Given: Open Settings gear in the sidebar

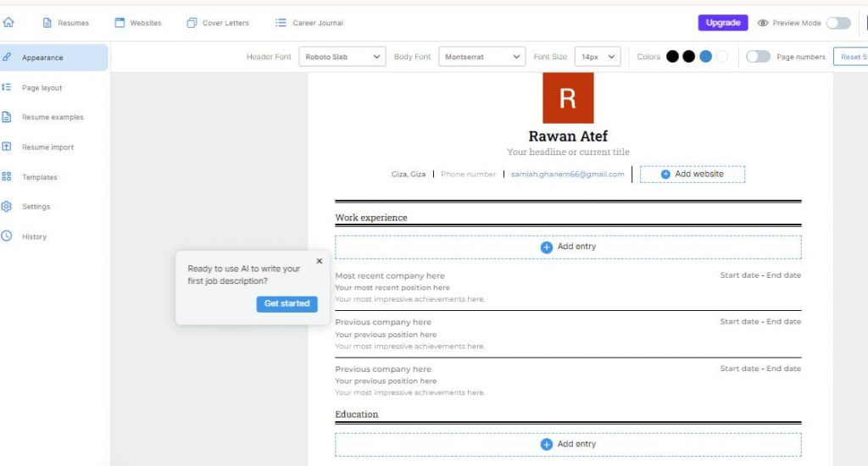Looking at the screenshot, I should (7, 207).
